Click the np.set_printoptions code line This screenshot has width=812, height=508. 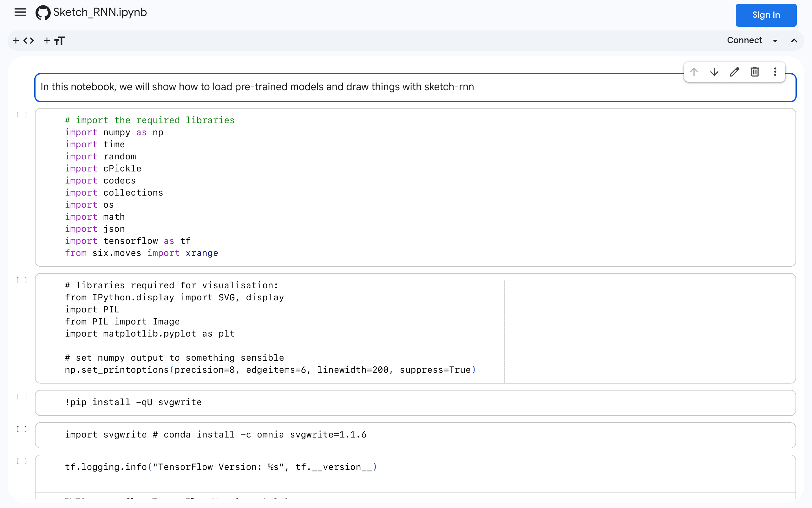(271, 370)
